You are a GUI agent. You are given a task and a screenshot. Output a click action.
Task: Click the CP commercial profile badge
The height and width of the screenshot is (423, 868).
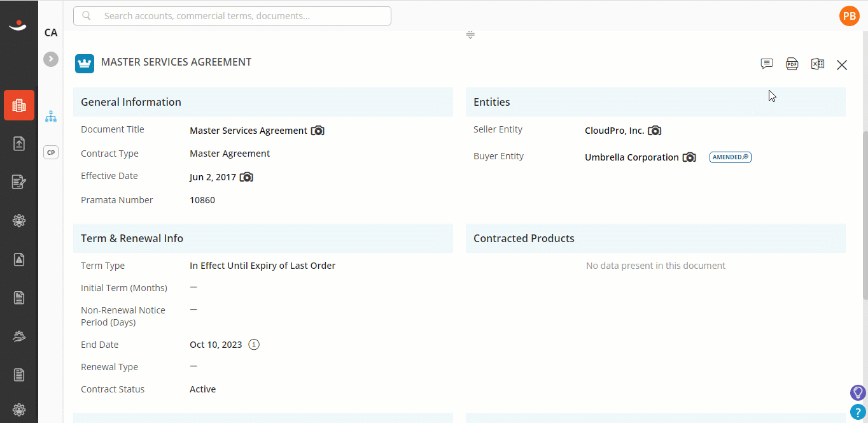pyautogui.click(x=51, y=152)
